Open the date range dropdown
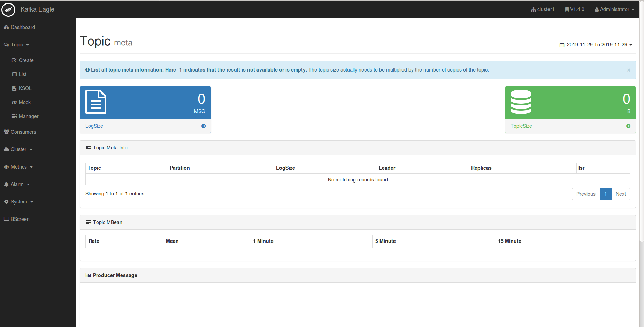The width and height of the screenshot is (644, 327). point(596,45)
